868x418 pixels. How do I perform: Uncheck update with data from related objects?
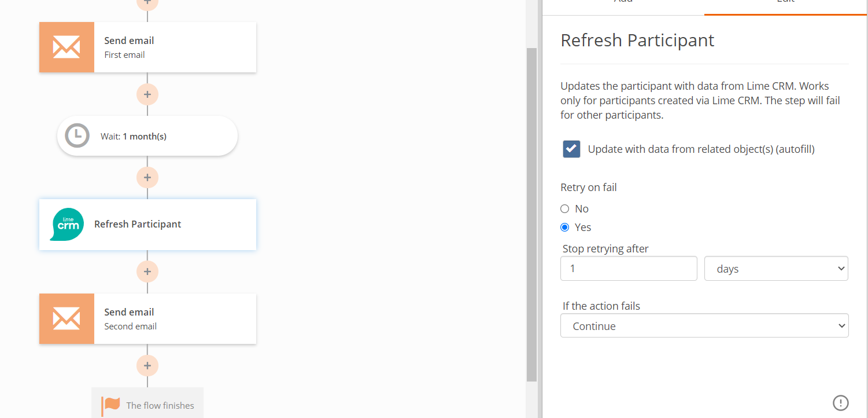571,149
